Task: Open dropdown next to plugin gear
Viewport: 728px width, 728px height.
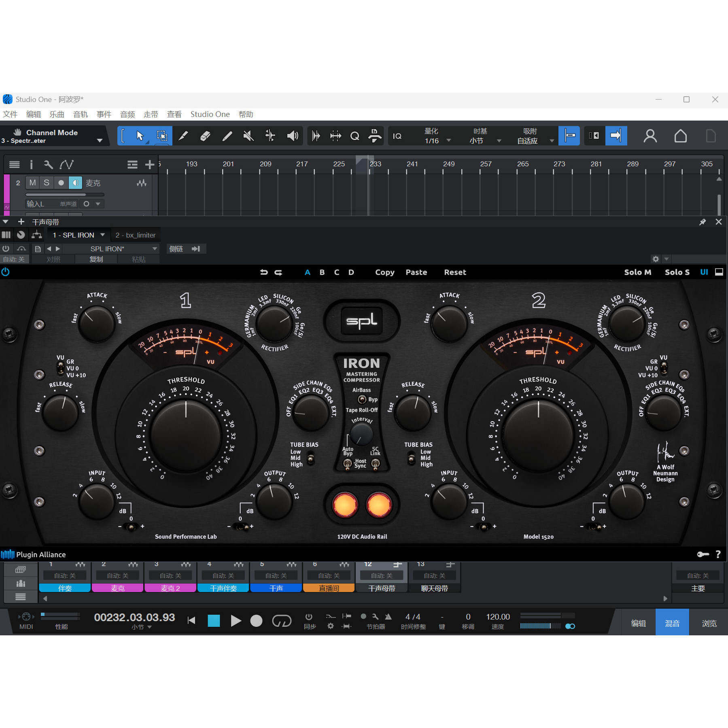Action: click(666, 259)
